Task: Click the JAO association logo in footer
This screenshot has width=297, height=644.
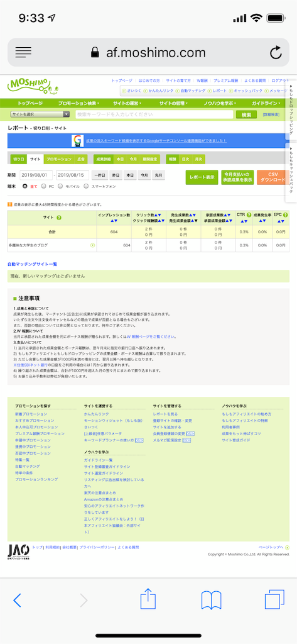Action: 18,552
